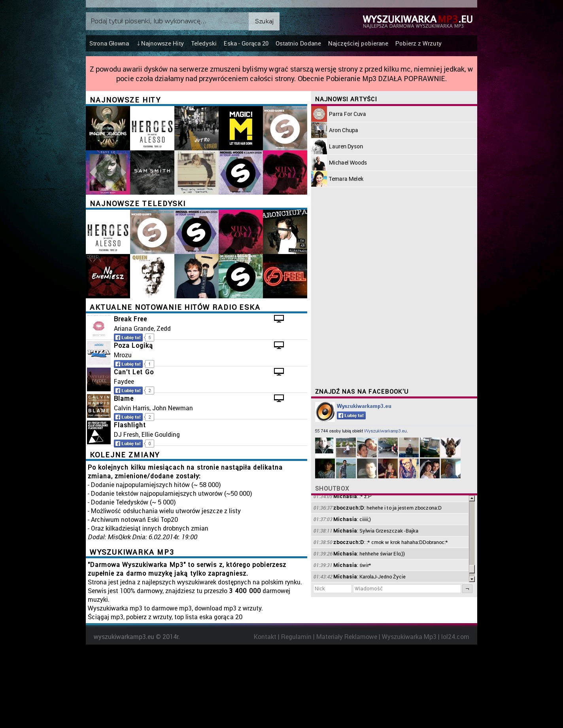Go to Eska - Gorąca 20 page
The width and height of the screenshot is (563, 728).
coord(246,44)
